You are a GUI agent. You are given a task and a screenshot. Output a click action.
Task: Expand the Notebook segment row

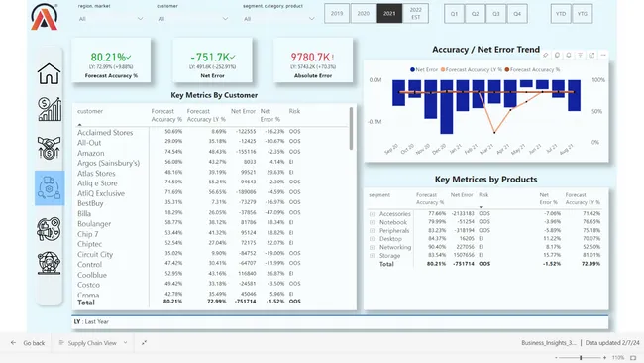(372, 222)
